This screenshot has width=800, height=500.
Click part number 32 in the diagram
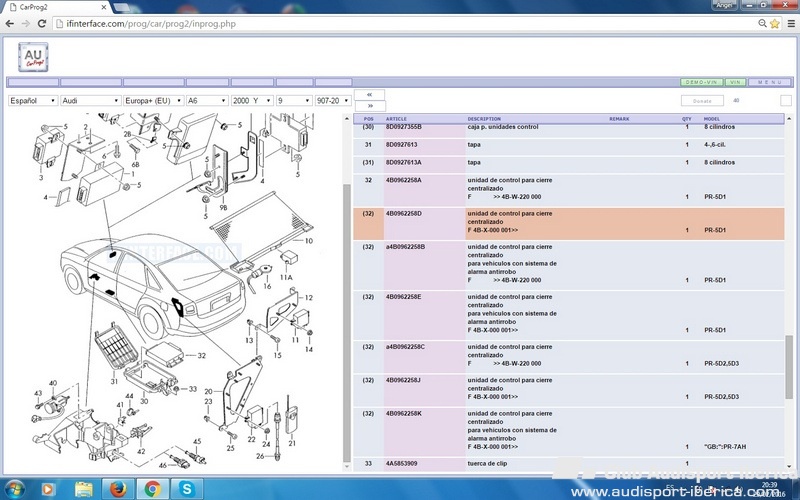[202, 356]
